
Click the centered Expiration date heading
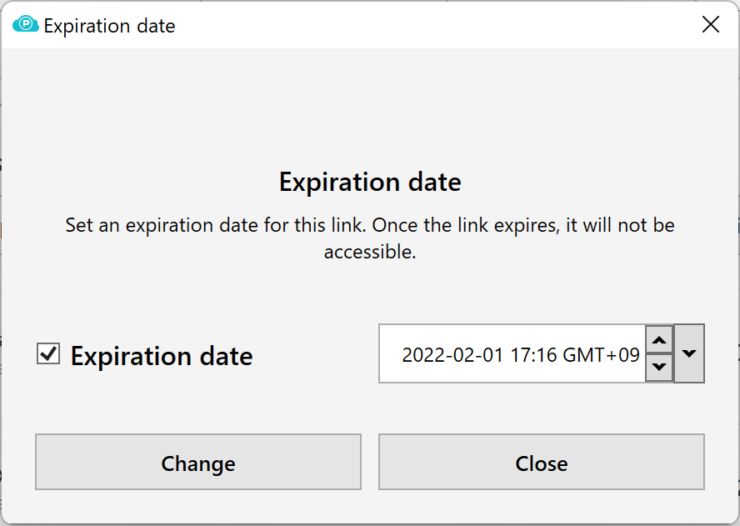(370, 182)
